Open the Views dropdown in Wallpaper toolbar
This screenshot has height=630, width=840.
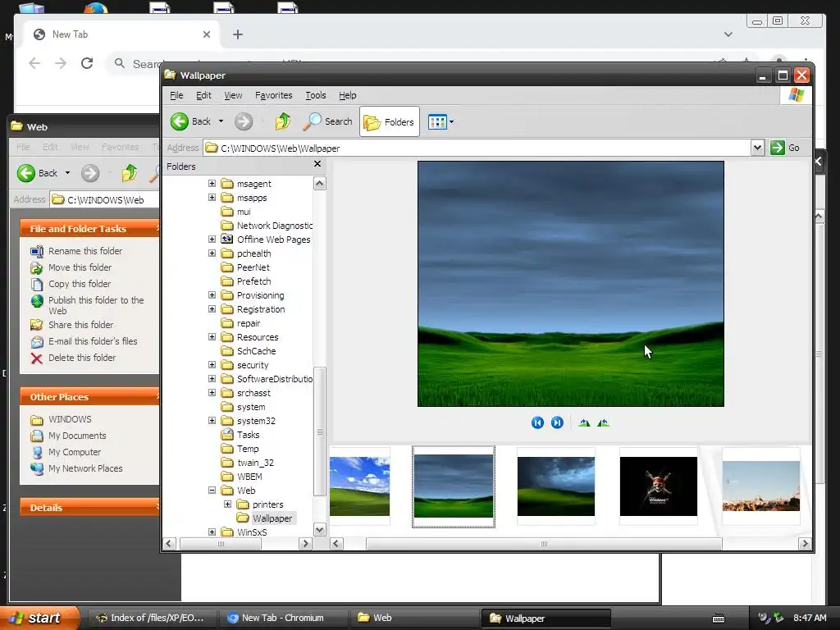[441, 121]
